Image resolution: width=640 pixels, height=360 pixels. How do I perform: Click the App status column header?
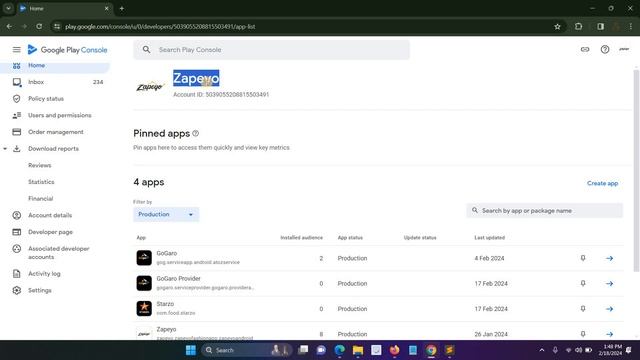coord(350,238)
